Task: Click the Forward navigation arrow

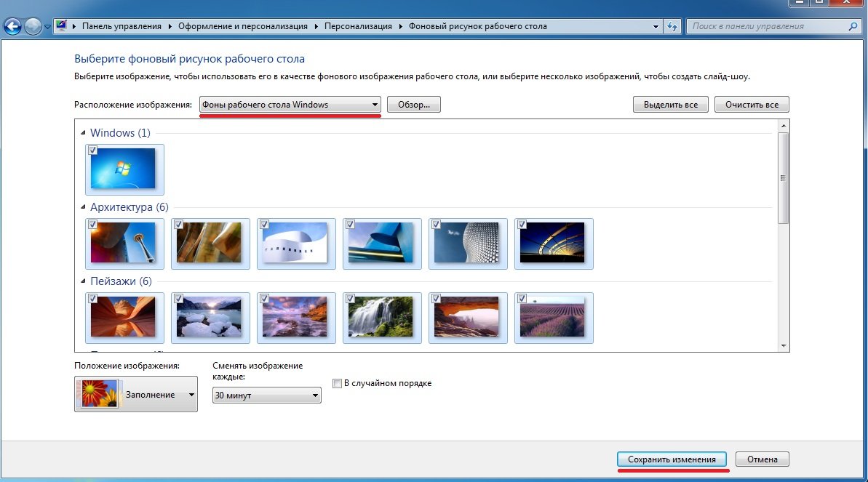Action: coord(33,26)
